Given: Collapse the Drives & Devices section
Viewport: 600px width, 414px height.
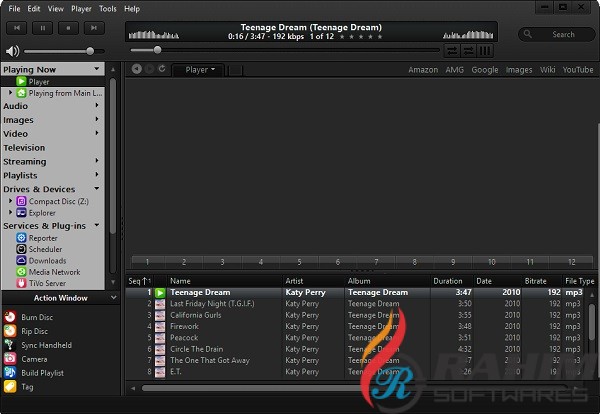Looking at the screenshot, I should coord(97,188).
